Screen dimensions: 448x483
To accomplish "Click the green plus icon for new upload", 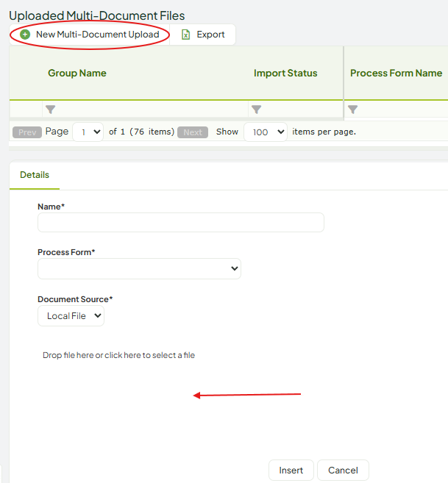I will click(25, 35).
